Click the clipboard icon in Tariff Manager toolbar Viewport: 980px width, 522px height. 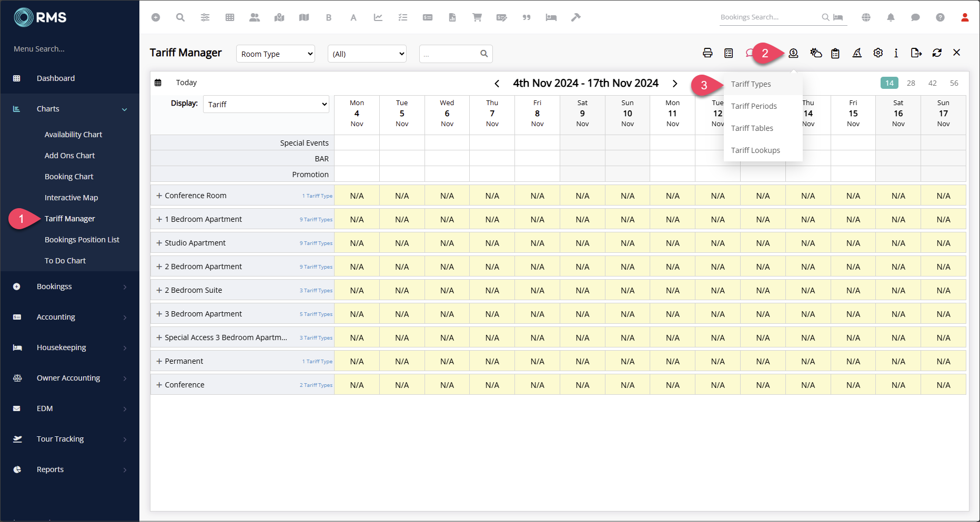click(835, 53)
